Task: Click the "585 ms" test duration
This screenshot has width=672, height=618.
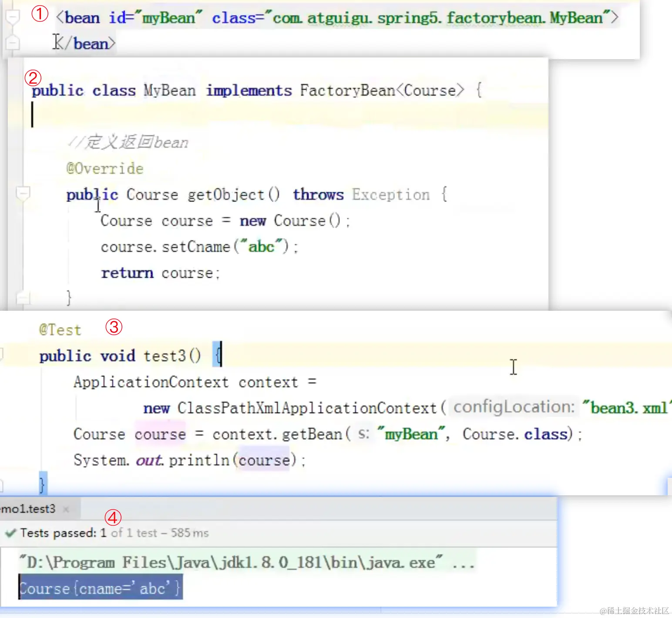Action: coord(190,533)
